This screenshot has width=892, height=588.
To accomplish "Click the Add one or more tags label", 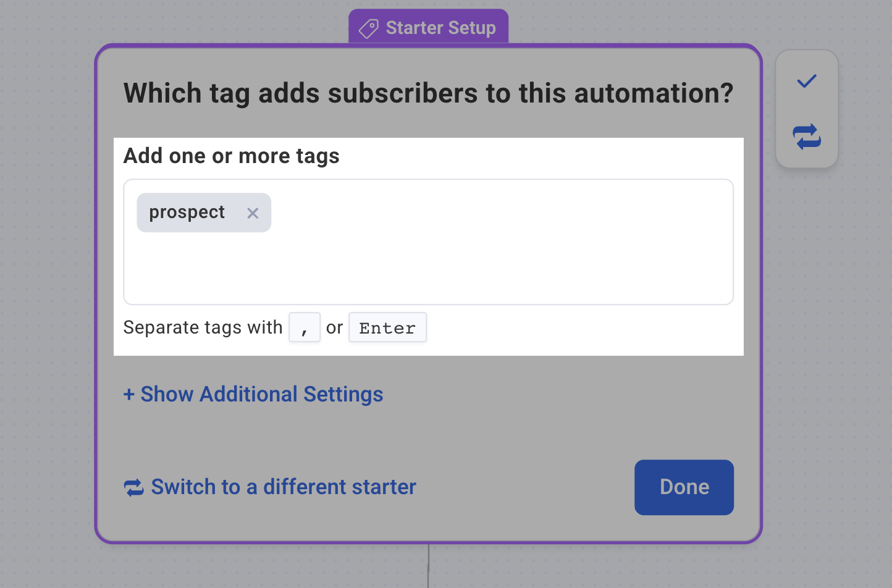I will point(232,156).
